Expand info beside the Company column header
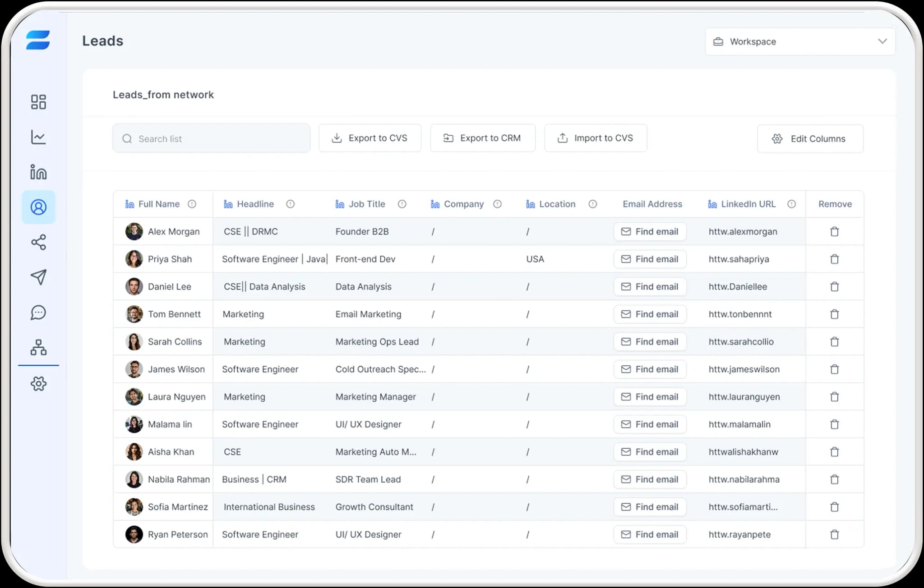This screenshot has width=924, height=588. coord(498,204)
